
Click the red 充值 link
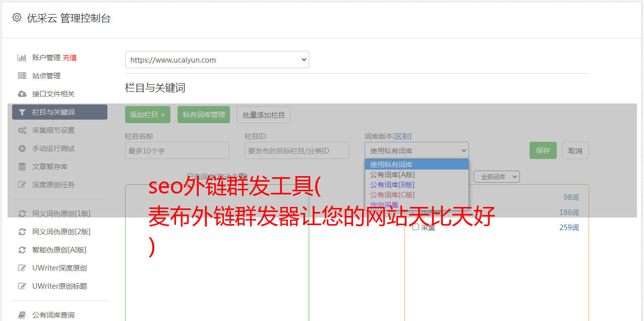tap(70, 58)
